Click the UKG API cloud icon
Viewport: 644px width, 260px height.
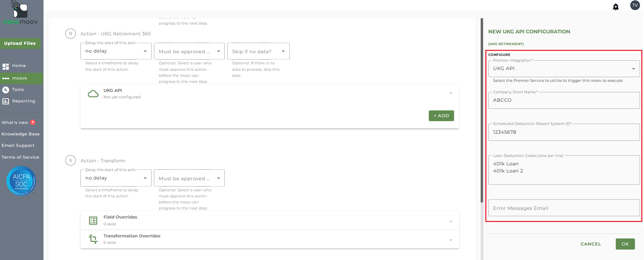pos(93,94)
